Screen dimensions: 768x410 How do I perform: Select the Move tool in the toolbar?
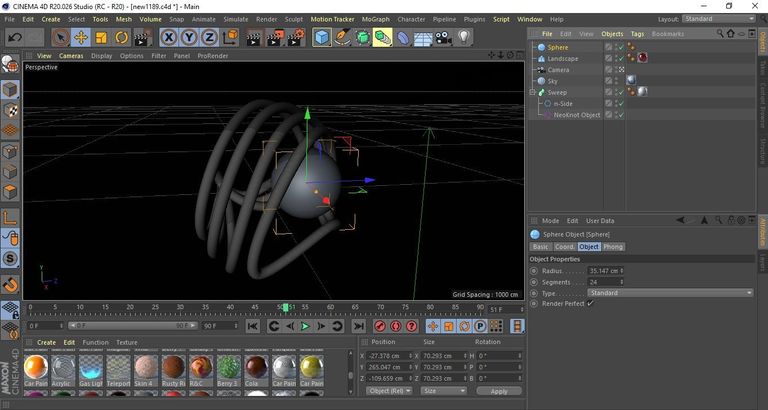pos(81,38)
